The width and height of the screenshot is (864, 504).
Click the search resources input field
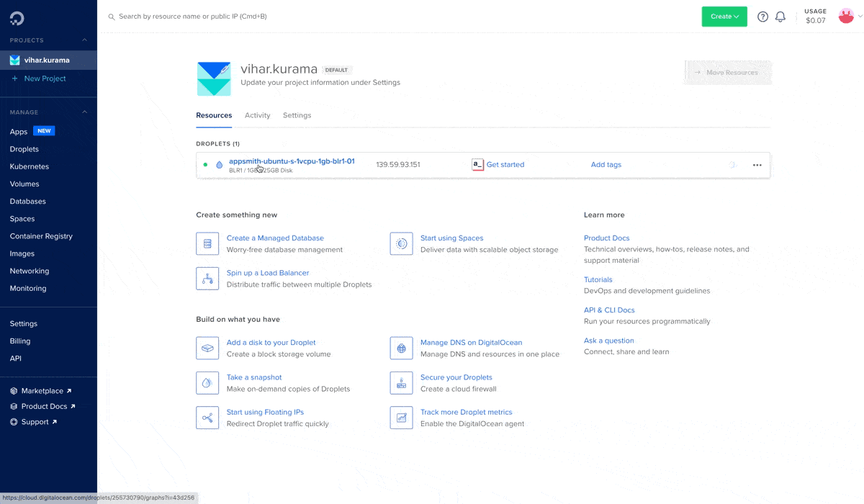pos(288,16)
